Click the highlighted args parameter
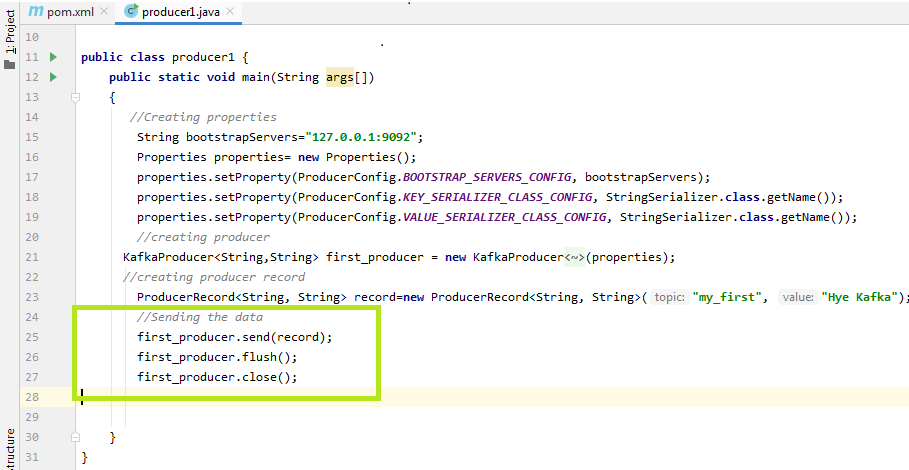This screenshot has width=909, height=470. pyautogui.click(x=340, y=77)
